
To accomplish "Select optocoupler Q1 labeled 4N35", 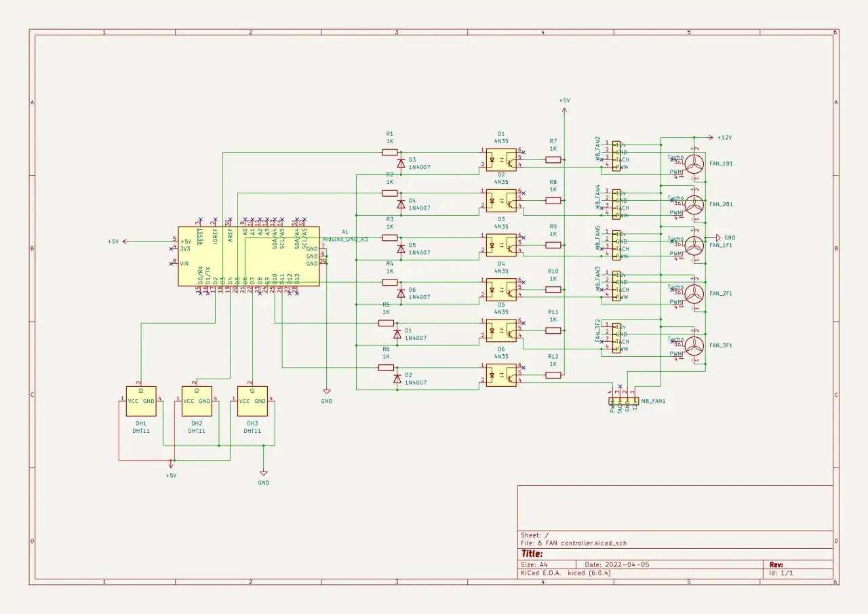I will 502,159.
